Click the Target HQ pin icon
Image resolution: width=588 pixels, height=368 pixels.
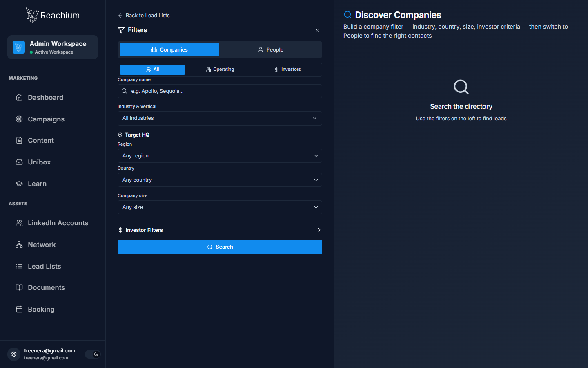pos(120,135)
